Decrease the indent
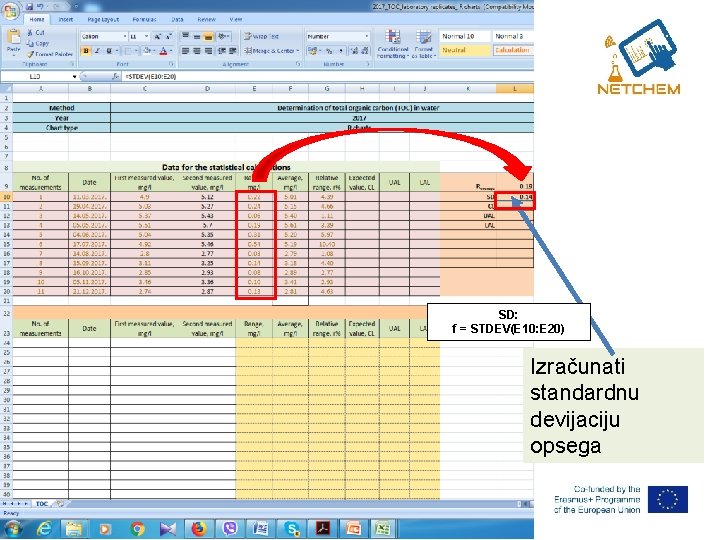720x540 pixels. [x=222, y=51]
